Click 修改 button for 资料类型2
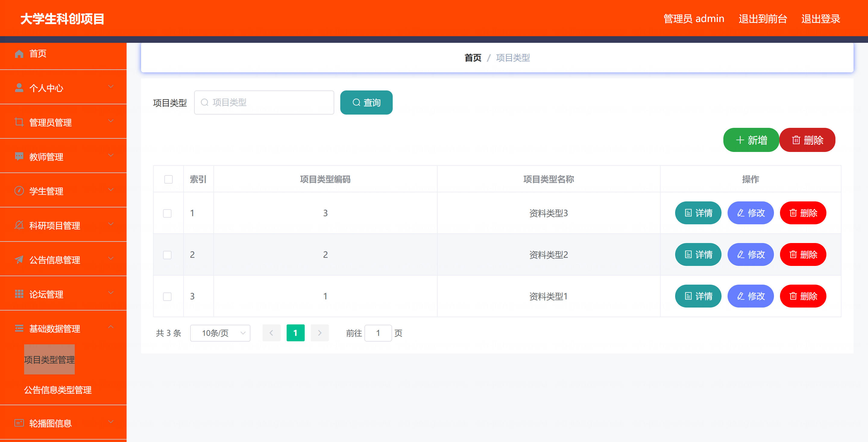 point(750,254)
